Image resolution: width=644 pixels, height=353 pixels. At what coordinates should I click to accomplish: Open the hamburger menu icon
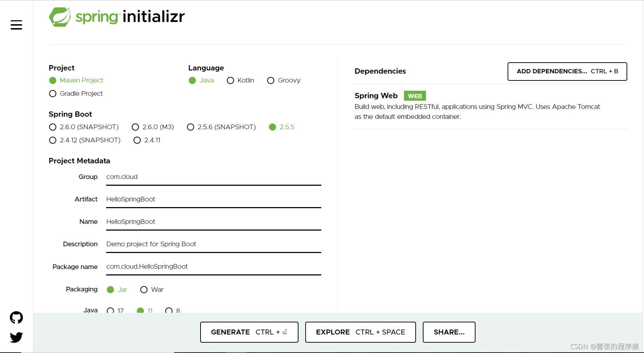[x=16, y=25]
